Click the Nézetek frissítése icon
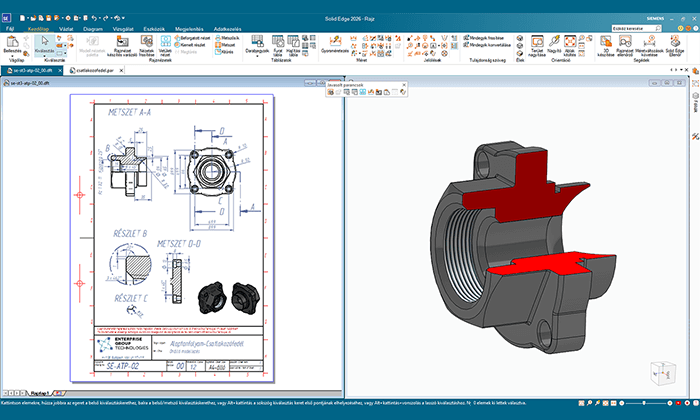 147,42
